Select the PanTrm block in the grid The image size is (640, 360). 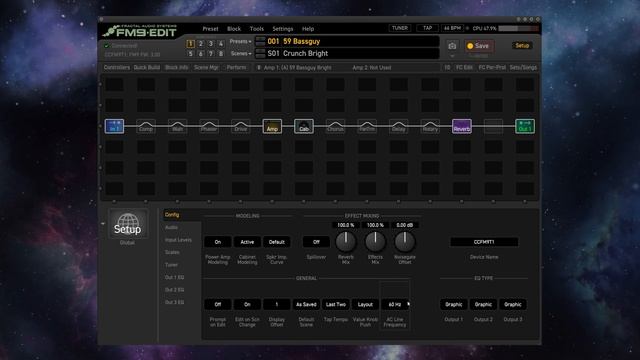(x=367, y=127)
